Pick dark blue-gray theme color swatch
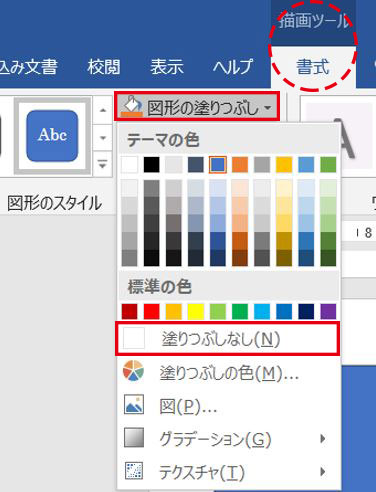This screenshot has width=376, height=492. (x=196, y=165)
